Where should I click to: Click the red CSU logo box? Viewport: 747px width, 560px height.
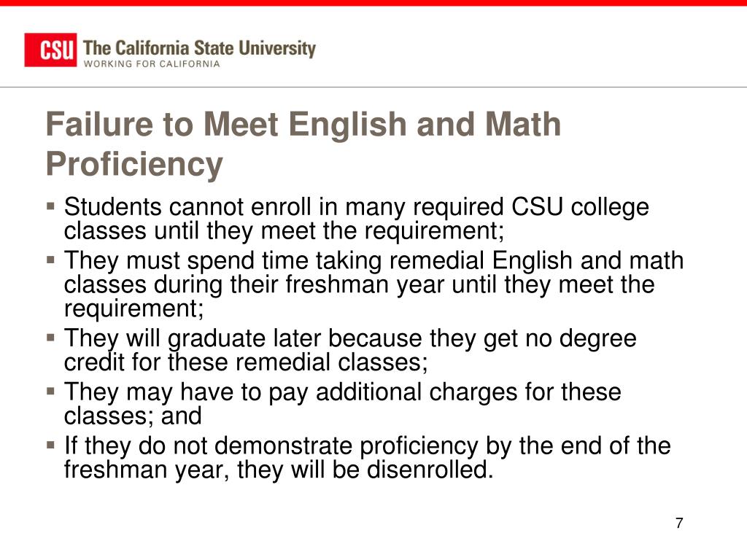(x=50, y=50)
